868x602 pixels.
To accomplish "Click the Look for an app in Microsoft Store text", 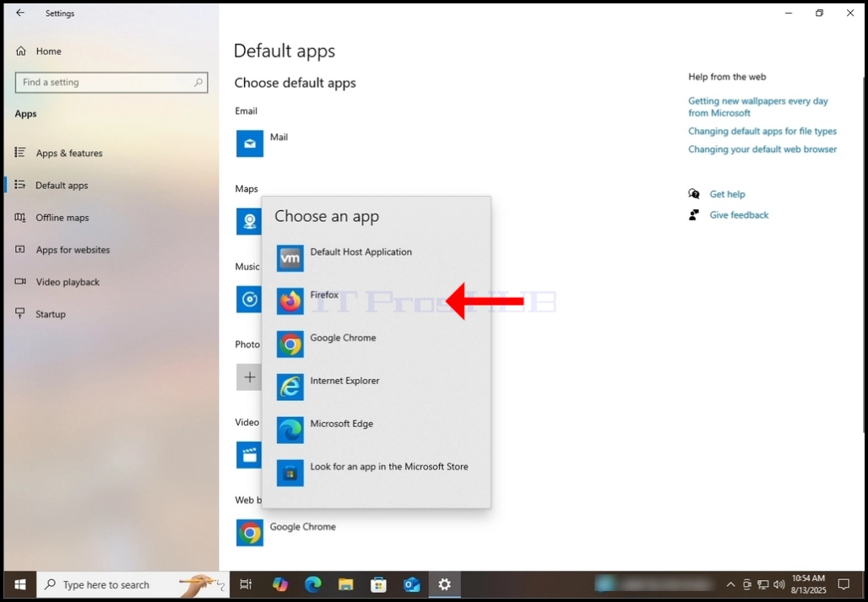I will pyautogui.click(x=389, y=466).
